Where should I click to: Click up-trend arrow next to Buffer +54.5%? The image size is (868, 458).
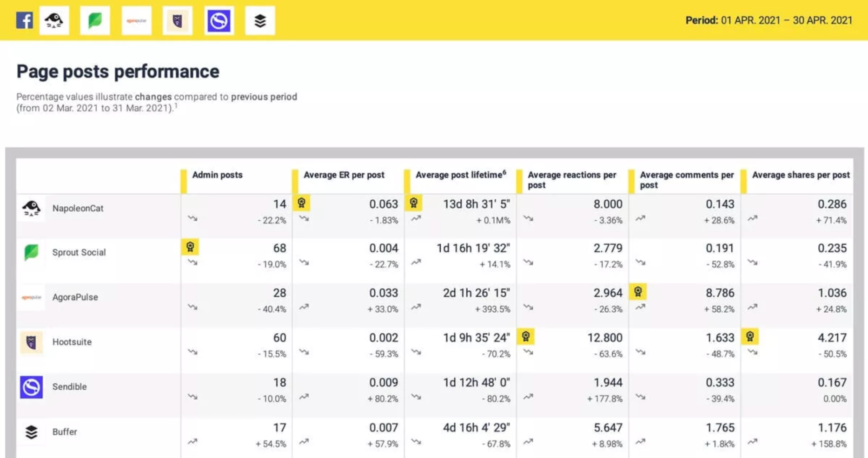point(192,442)
